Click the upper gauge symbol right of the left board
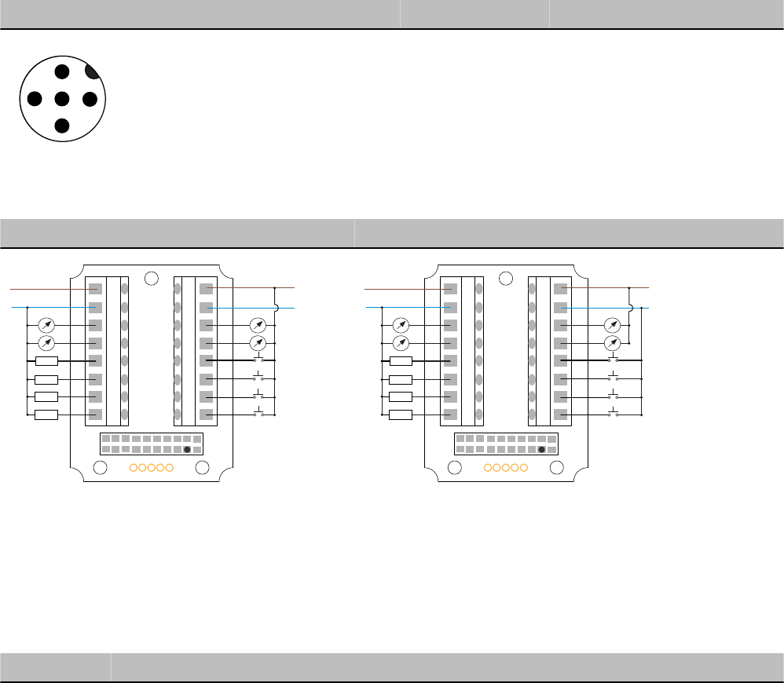 pyautogui.click(x=258, y=325)
